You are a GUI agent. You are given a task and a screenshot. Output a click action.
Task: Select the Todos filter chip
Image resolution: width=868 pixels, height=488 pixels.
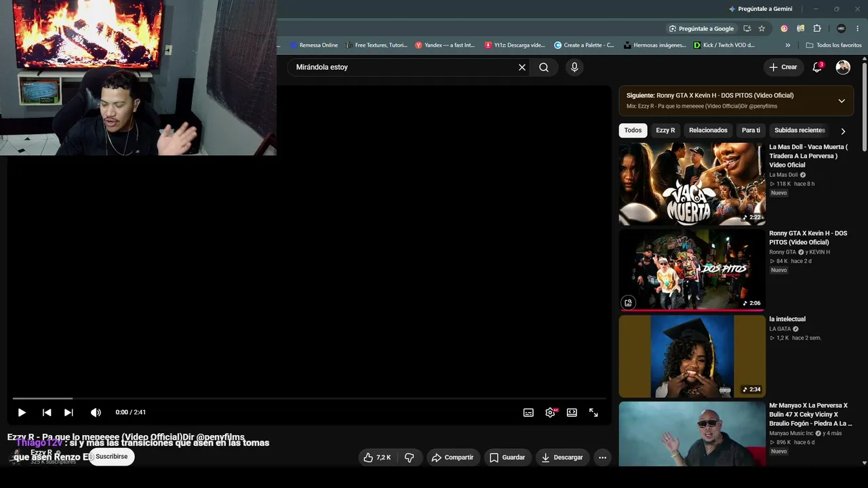coord(633,130)
